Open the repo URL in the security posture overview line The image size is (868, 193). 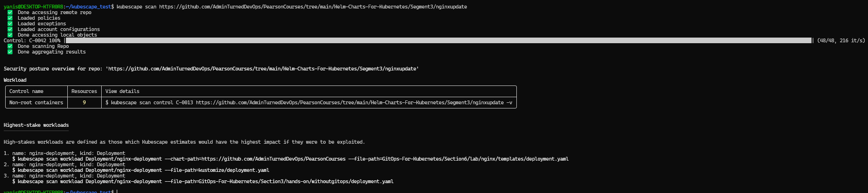pos(263,69)
